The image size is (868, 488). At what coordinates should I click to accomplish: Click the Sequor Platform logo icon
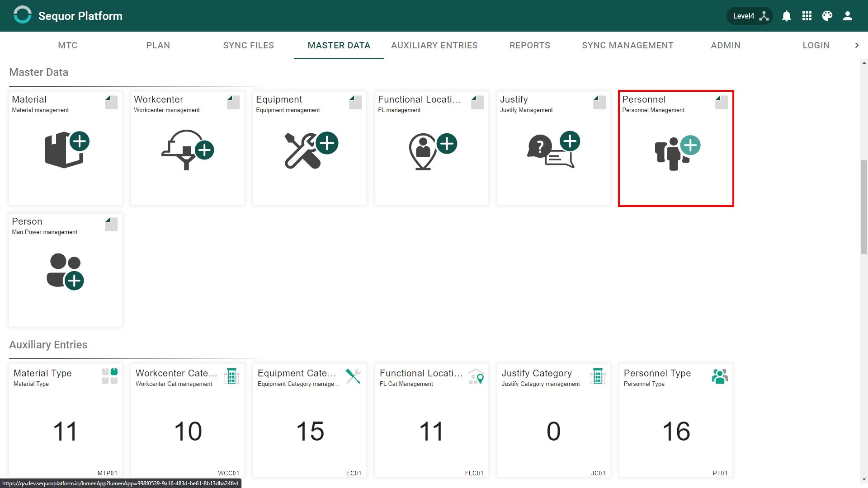coord(22,15)
